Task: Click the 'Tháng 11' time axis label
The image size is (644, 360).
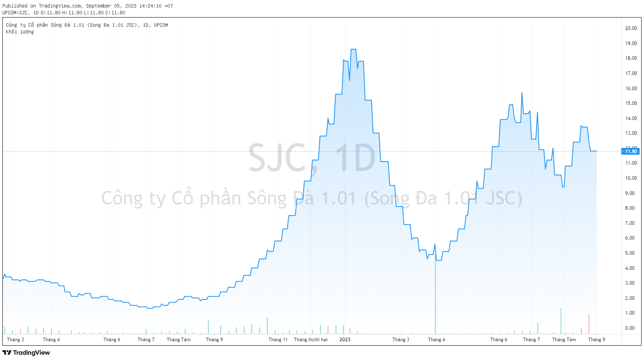Action: point(278,340)
